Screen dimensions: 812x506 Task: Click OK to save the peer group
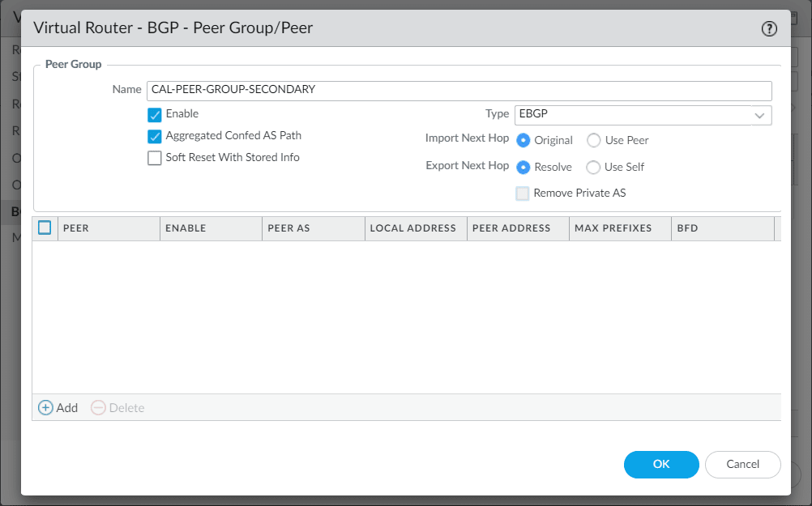pos(660,465)
